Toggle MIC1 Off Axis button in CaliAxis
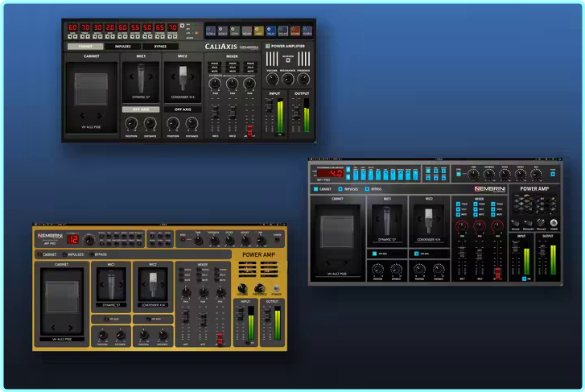This screenshot has width=585, height=392. (141, 109)
